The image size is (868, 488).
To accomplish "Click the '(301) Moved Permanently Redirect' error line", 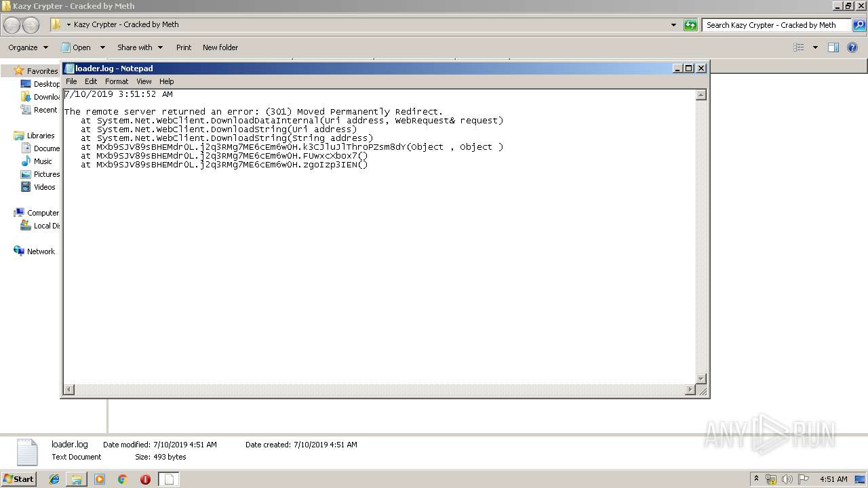I will (x=254, y=112).
